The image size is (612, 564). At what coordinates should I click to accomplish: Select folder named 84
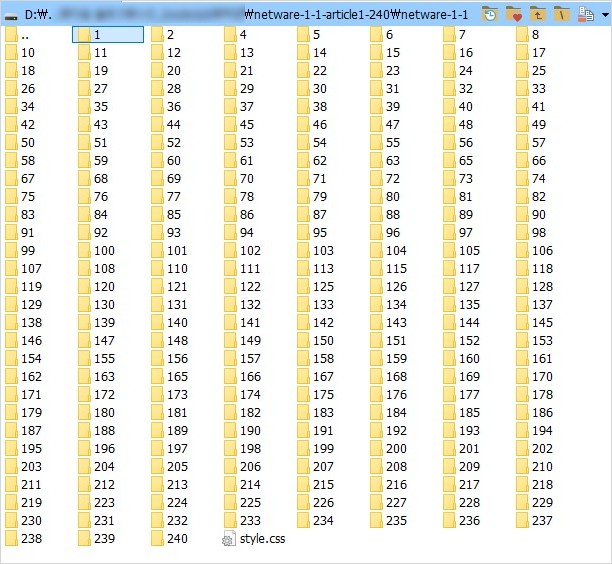pos(93,214)
